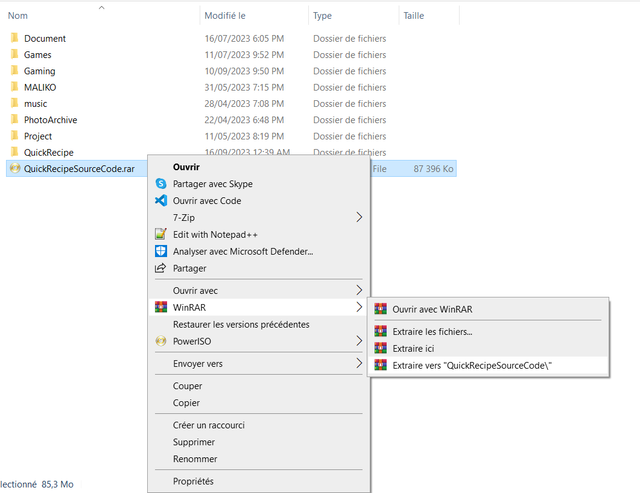
Task: Click the WinRAR books icon in main menu
Action: point(161,307)
